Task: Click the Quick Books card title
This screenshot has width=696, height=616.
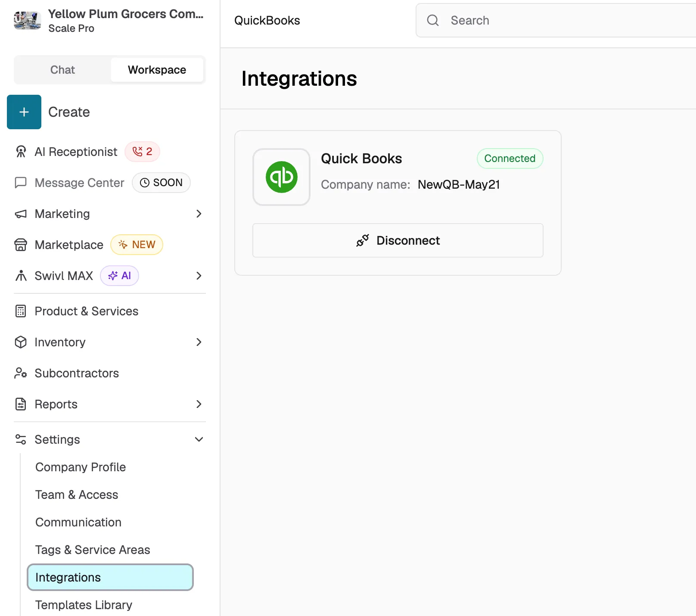Action: (x=361, y=159)
